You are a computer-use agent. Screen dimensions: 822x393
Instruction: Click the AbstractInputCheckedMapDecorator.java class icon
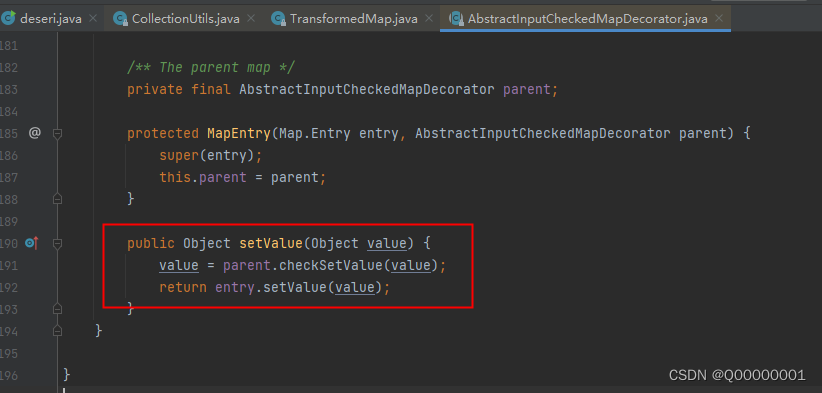pyautogui.click(x=456, y=19)
